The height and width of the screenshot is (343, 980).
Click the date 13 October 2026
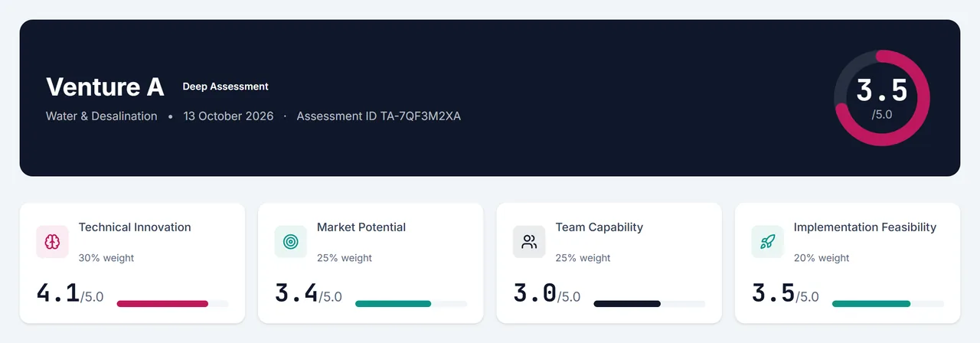228,116
